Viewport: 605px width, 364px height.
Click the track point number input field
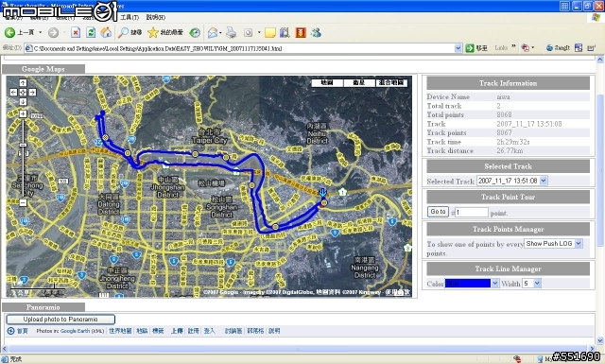[x=472, y=212]
